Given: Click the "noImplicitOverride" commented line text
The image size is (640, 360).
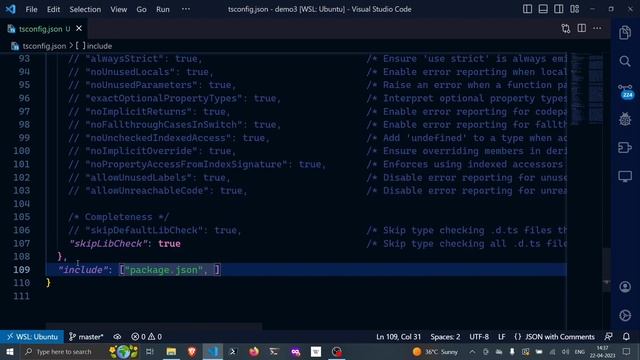Looking at the screenshot, I should [152, 151].
